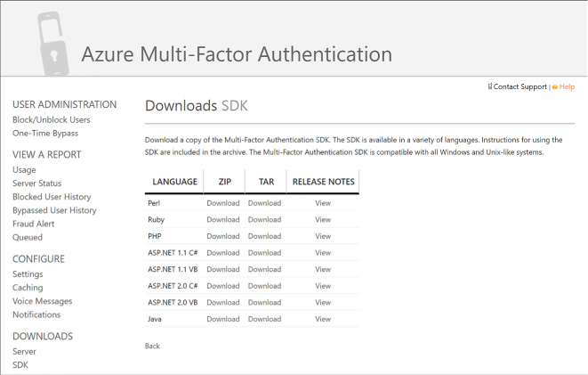Download the Ruby SDK TAR archive
This screenshot has width=588, height=375.
coord(264,220)
